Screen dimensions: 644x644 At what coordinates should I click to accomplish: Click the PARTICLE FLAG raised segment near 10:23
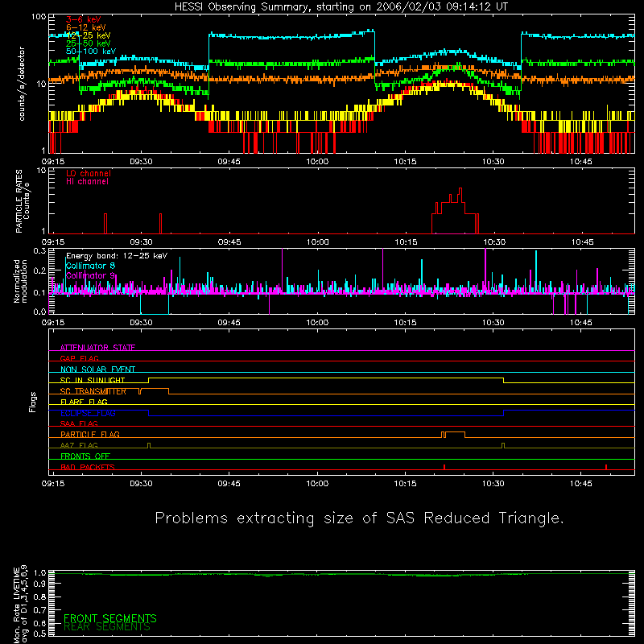click(x=455, y=432)
